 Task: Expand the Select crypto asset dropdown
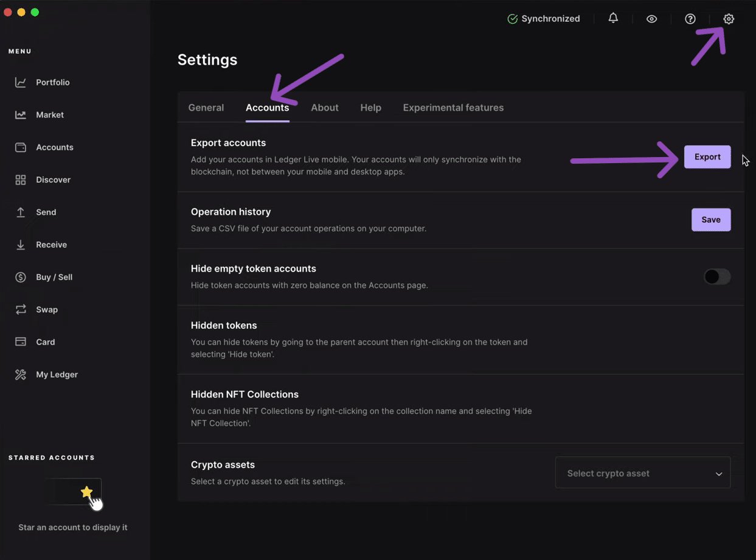(642, 473)
